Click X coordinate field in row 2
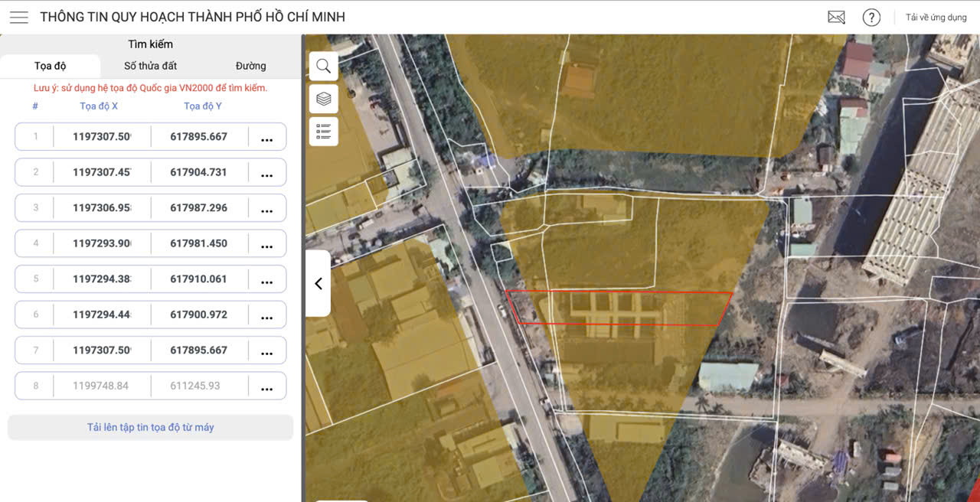 pos(102,172)
